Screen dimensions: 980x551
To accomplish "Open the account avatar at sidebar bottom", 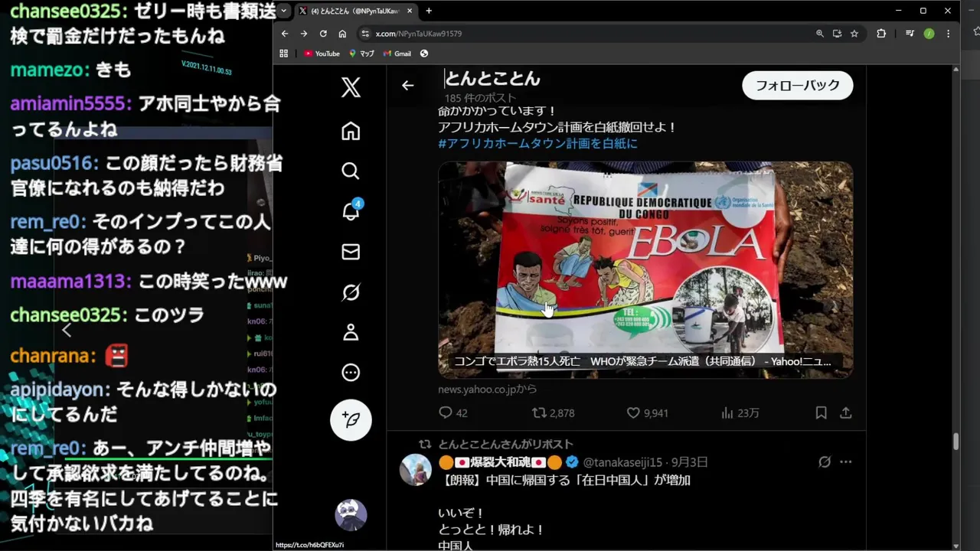I will (351, 515).
